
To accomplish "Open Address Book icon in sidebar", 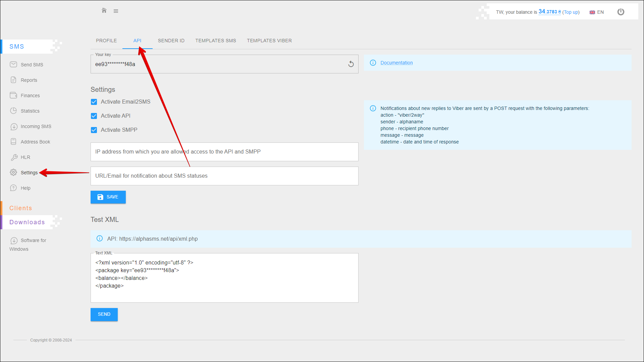I will tap(13, 141).
